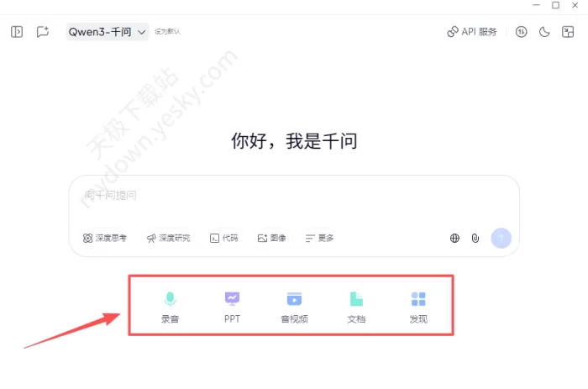The height and width of the screenshot is (389, 588).
Task: Expand the 更多 options menu
Action: 319,239
